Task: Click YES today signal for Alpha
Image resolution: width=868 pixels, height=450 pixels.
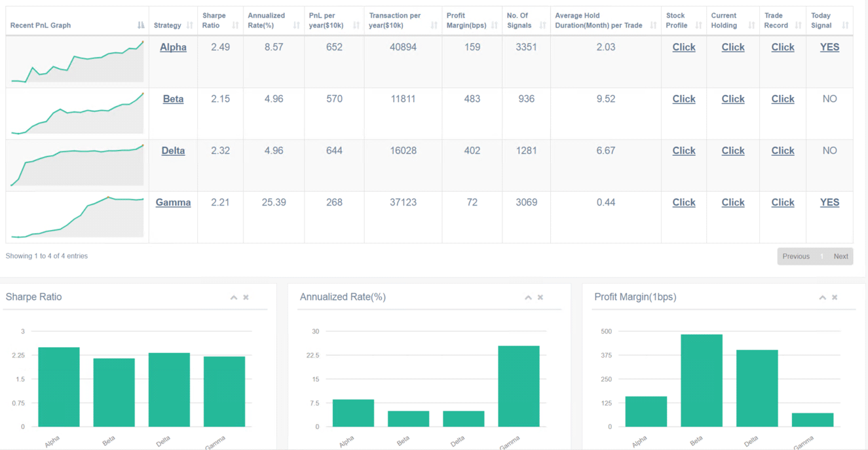Action: 829,47
